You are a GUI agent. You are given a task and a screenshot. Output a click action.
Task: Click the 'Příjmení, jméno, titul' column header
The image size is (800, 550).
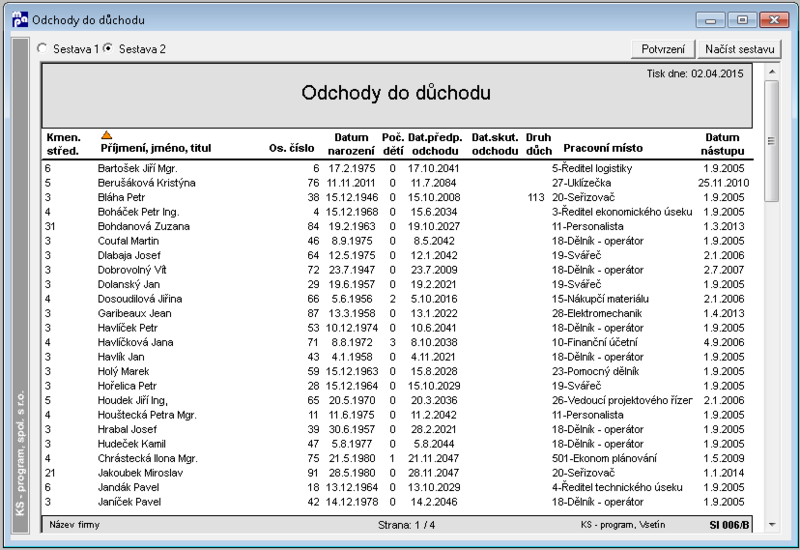click(x=156, y=148)
